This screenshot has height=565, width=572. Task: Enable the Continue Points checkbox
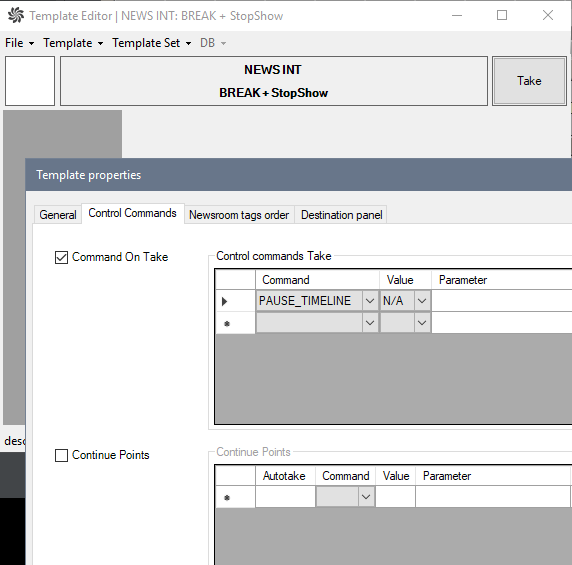(x=61, y=455)
